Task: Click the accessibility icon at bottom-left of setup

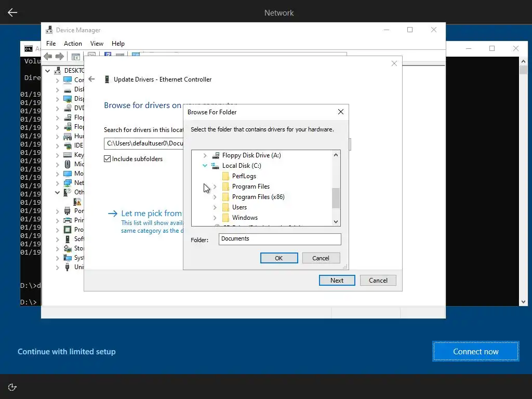Action: (x=12, y=387)
